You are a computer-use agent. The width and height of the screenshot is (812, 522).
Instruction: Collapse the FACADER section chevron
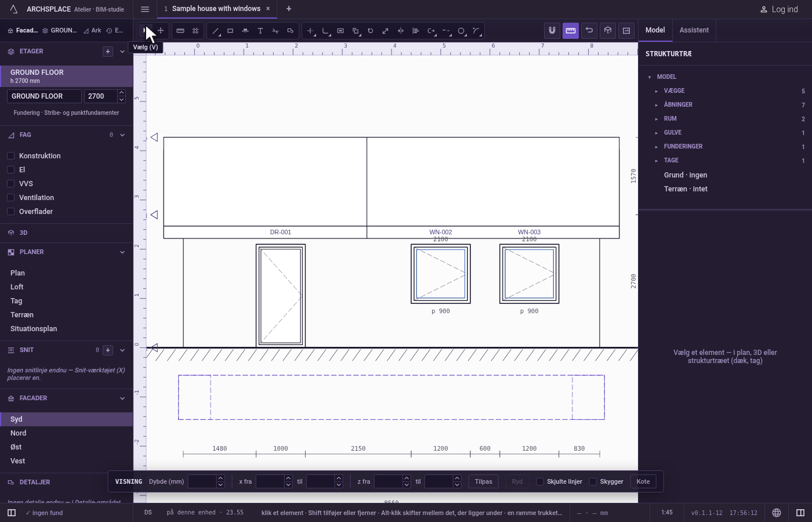click(122, 398)
